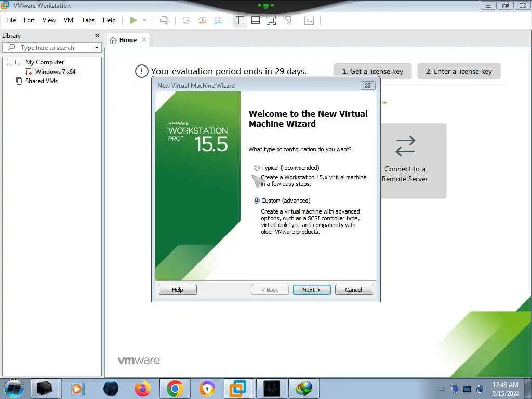Click the console view toolbar icon

point(309,20)
